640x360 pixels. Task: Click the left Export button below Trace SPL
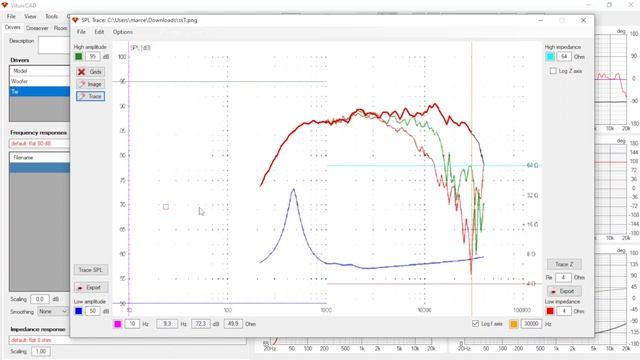tap(91, 287)
